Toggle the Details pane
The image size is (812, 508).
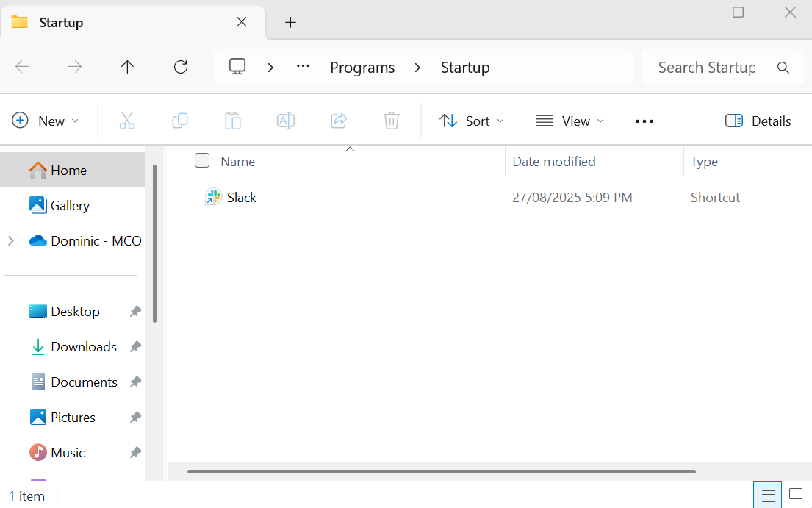[x=758, y=121]
